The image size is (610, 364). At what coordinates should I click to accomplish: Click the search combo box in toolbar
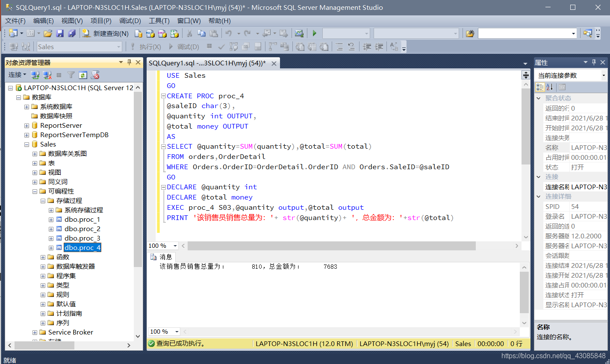click(527, 33)
